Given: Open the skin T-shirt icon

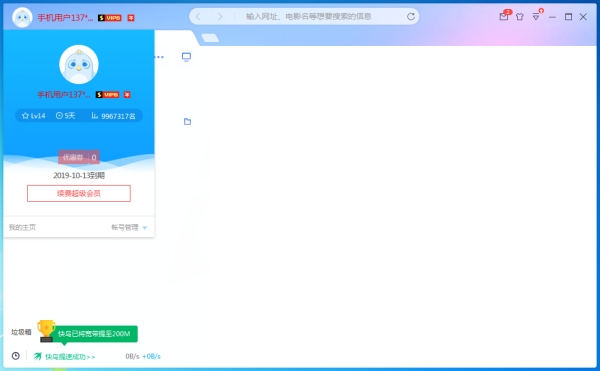Looking at the screenshot, I should 520,16.
